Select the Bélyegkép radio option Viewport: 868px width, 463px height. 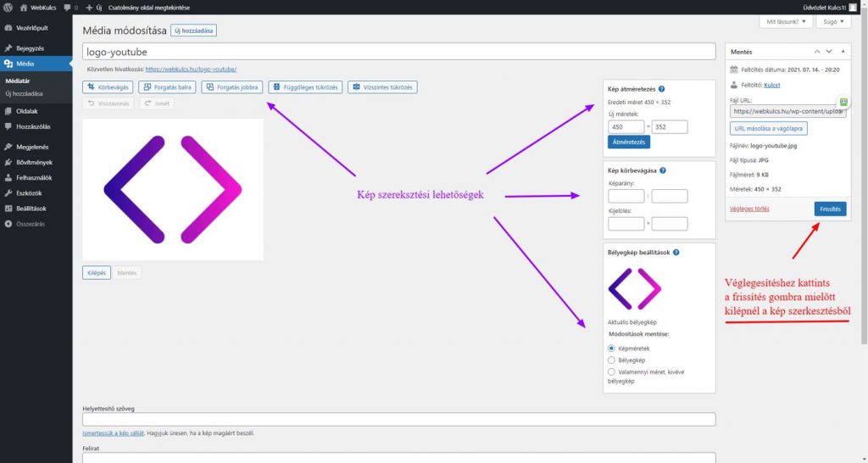point(612,360)
